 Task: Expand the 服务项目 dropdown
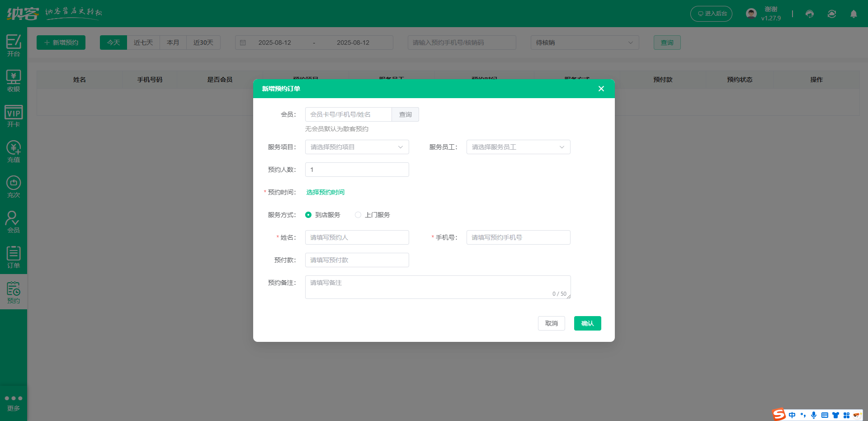(357, 147)
